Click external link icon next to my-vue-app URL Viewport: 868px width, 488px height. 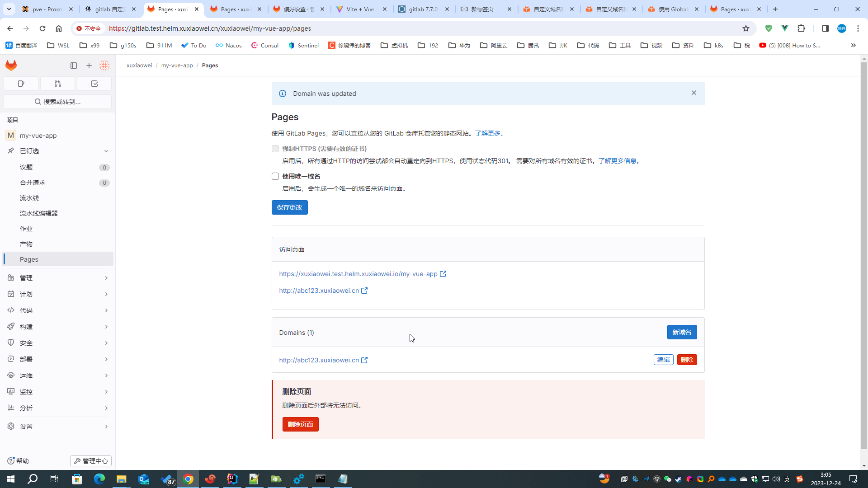point(443,274)
